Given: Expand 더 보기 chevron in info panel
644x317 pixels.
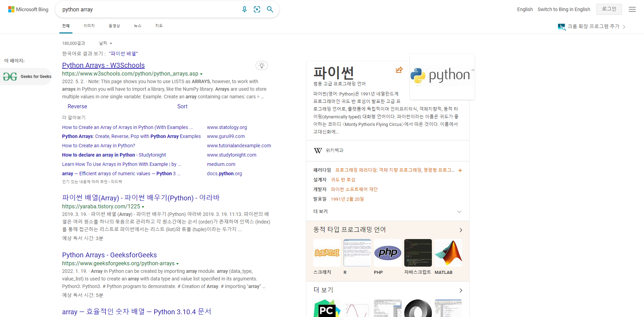Looking at the screenshot, I should click(x=459, y=212).
